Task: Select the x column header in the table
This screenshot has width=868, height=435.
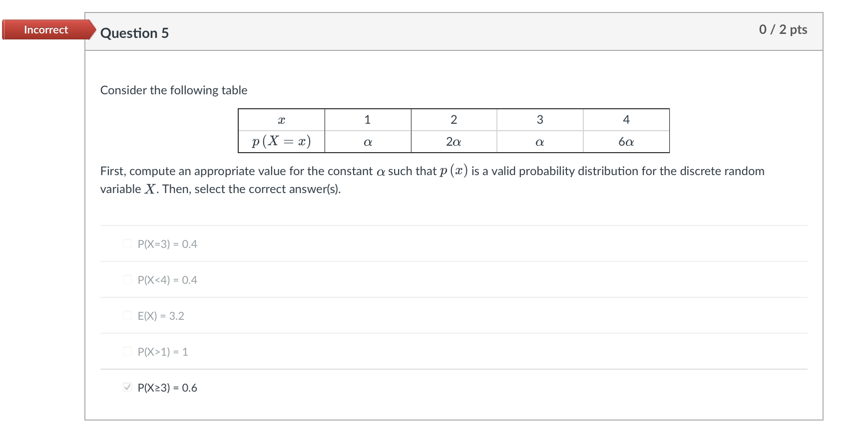Action: [282, 119]
